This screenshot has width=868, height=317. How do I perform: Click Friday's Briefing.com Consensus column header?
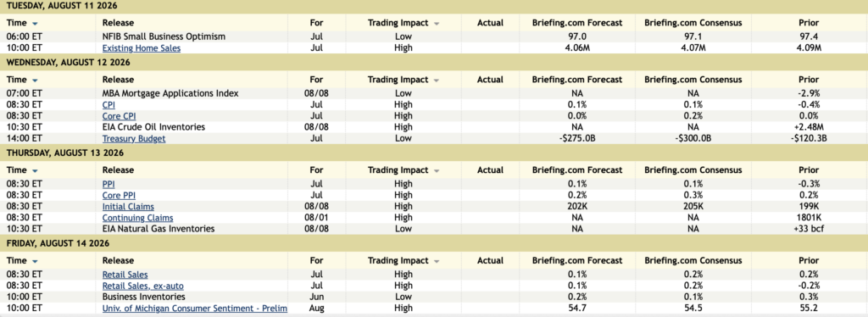point(693,260)
